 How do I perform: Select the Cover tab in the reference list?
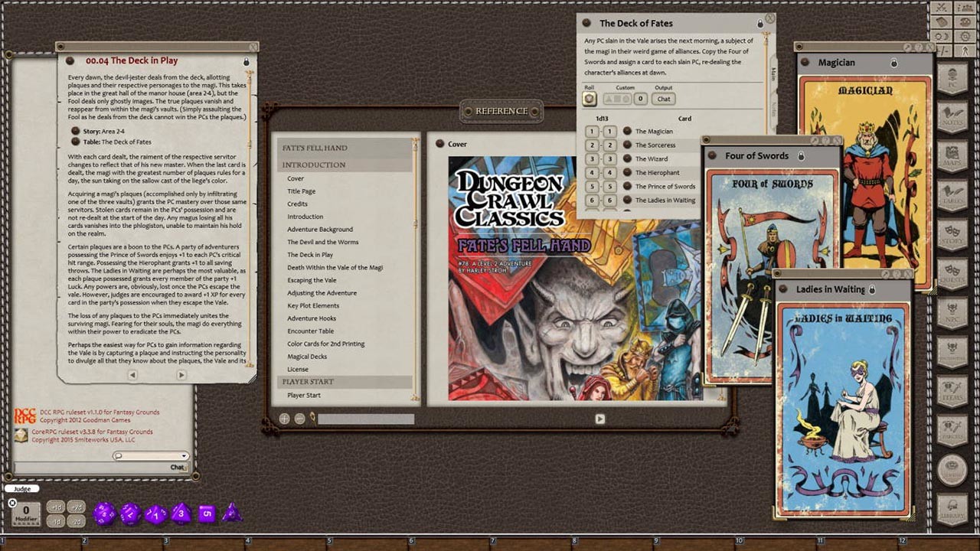(297, 178)
